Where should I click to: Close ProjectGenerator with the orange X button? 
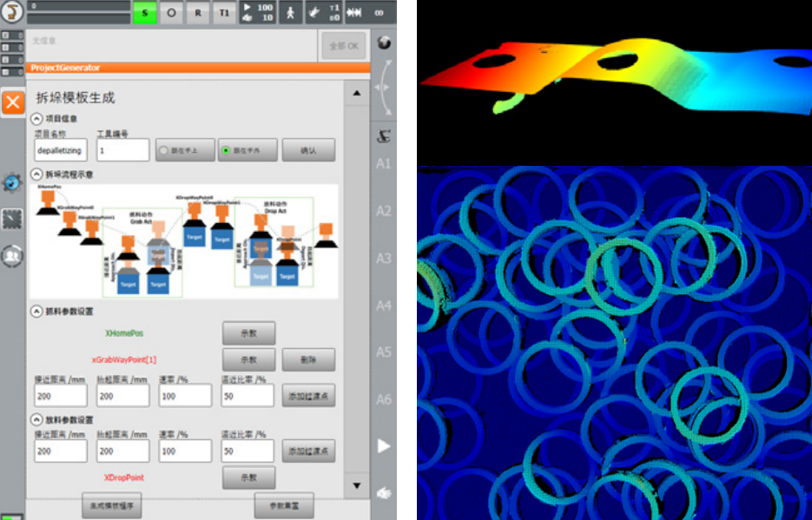click(x=13, y=102)
